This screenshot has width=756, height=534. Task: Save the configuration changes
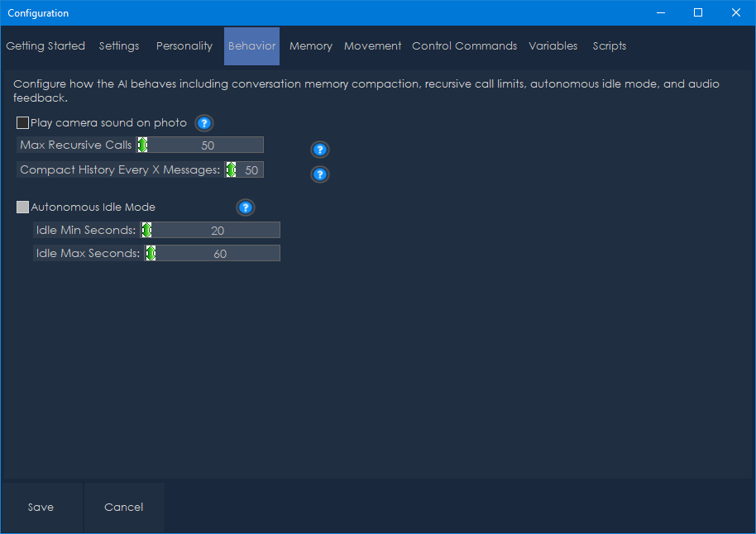[41, 508]
